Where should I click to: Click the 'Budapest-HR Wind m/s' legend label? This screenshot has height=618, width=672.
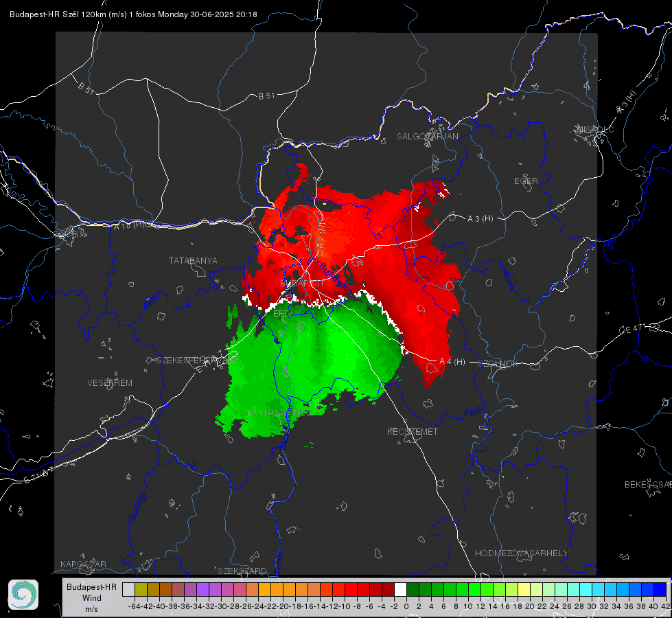click(x=91, y=598)
